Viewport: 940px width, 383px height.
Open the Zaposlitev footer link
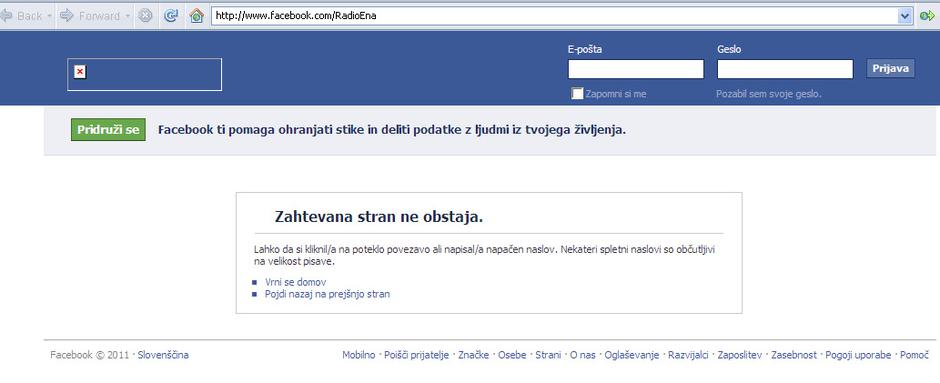pyautogui.click(x=740, y=355)
